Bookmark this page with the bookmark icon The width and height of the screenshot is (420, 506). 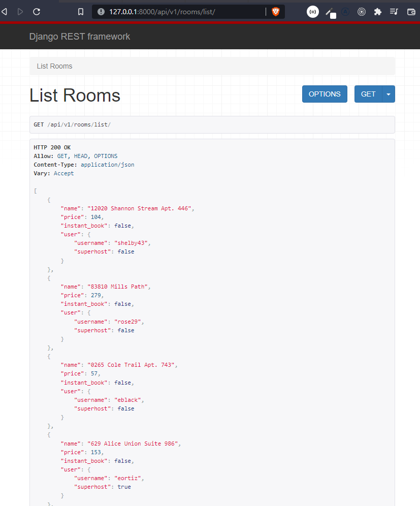81,12
